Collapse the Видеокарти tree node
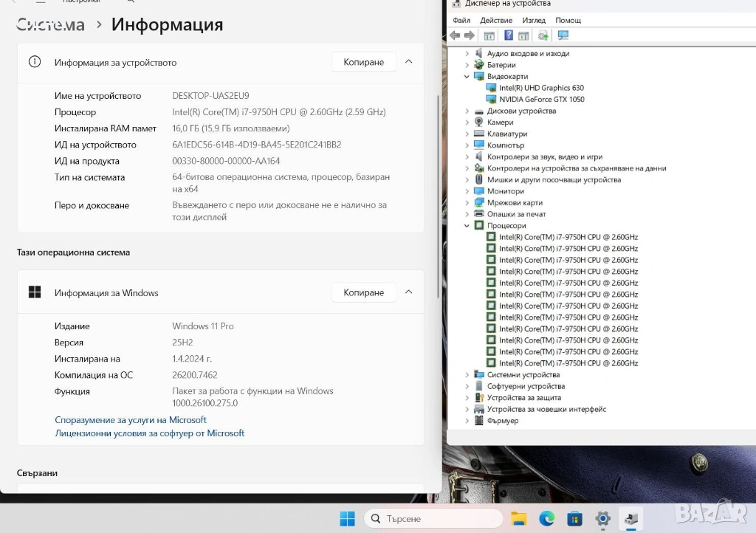 click(467, 77)
